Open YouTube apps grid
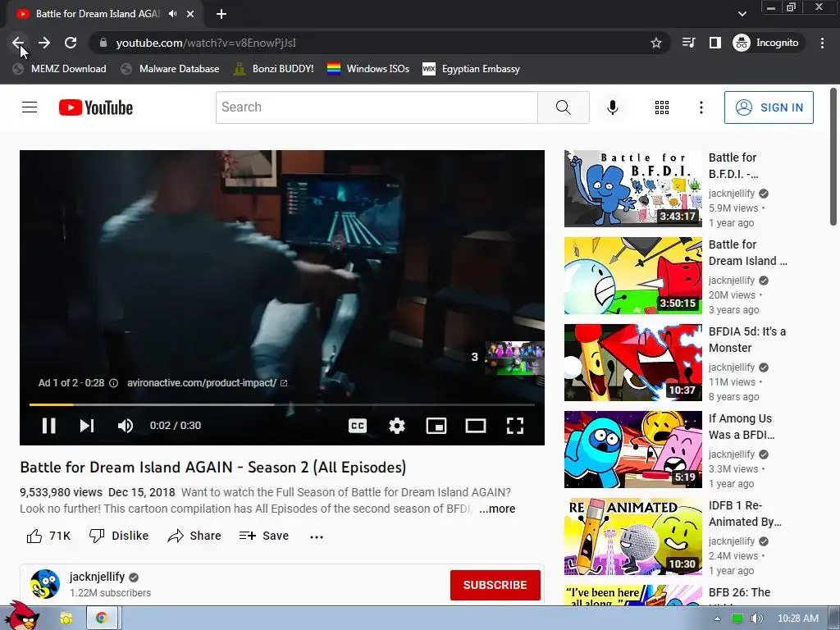 (x=662, y=107)
